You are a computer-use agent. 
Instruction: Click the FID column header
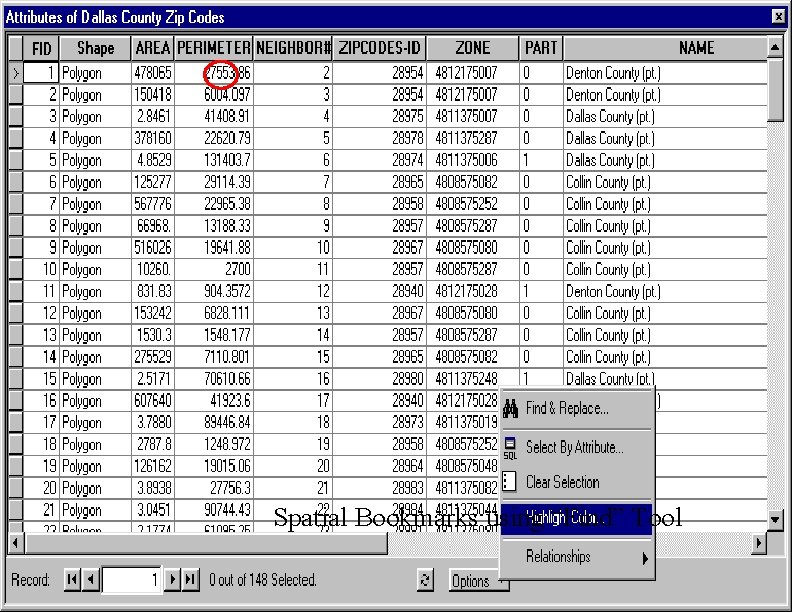click(41, 48)
